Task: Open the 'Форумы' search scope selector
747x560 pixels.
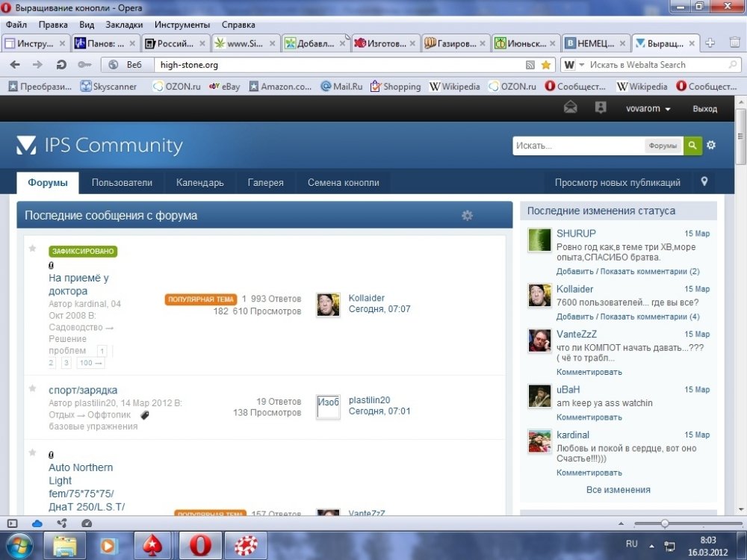Action: click(663, 146)
